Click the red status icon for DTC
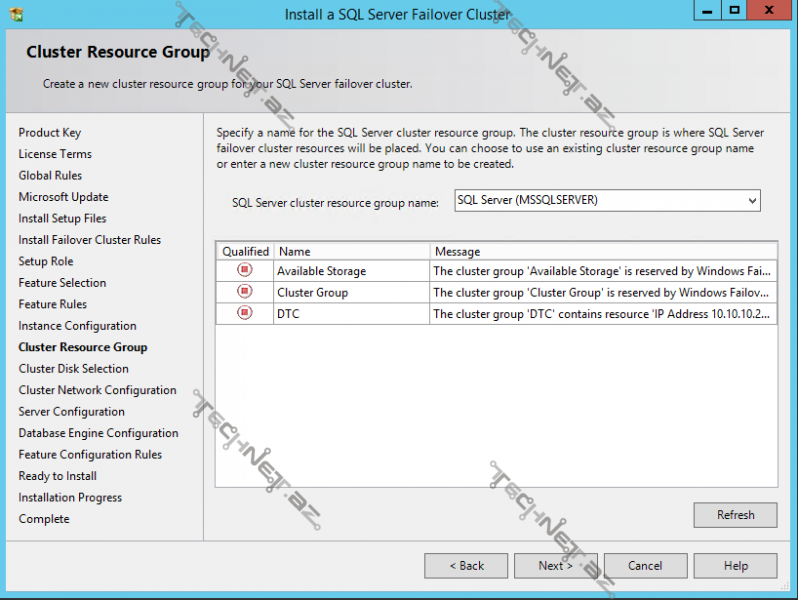 [x=244, y=314]
